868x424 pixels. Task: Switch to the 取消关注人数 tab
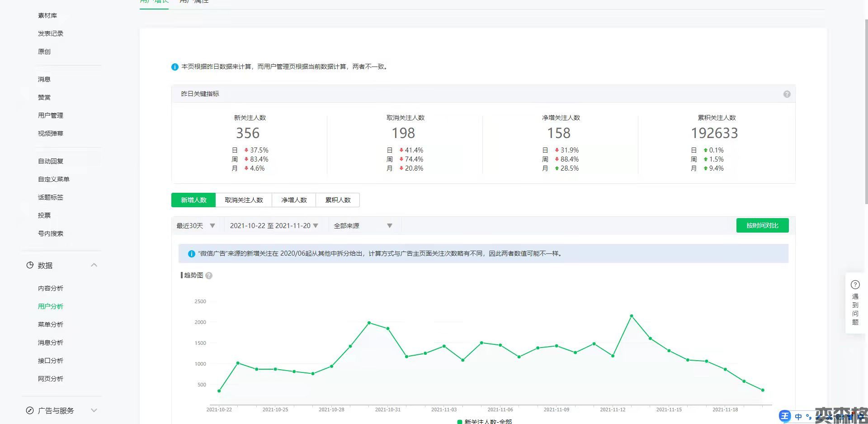click(x=244, y=200)
